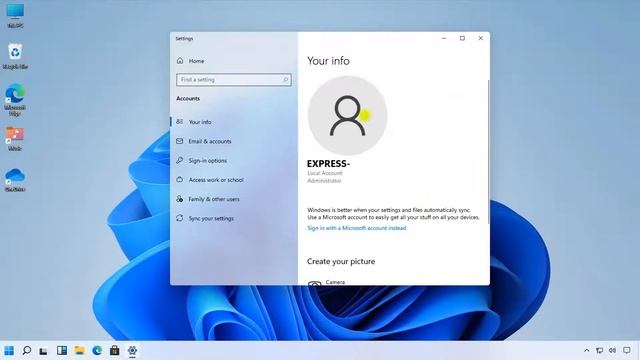Click network icon in system tray

pyautogui.click(x=599, y=350)
